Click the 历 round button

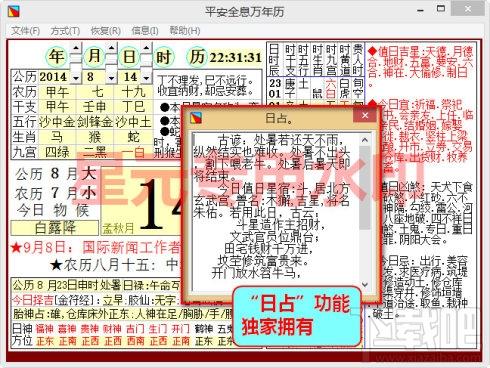(197, 56)
